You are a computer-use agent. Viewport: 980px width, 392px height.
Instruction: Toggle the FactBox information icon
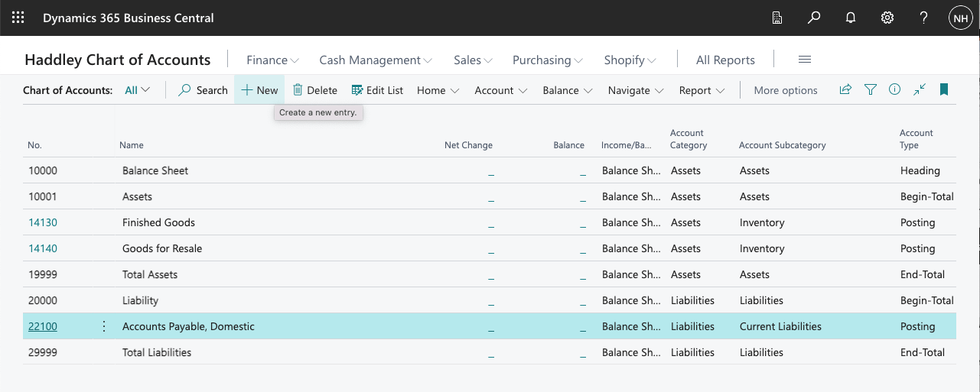894,90
